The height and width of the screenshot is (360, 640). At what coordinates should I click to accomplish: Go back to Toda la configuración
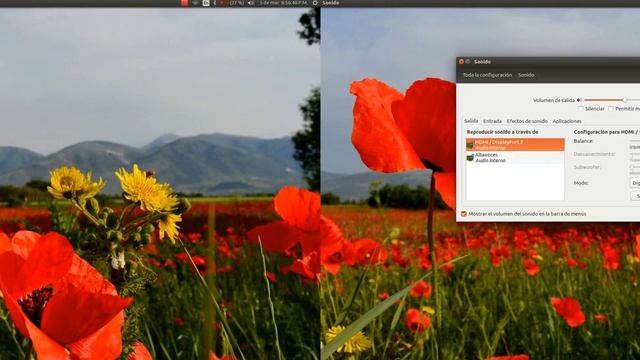(487, 75)
